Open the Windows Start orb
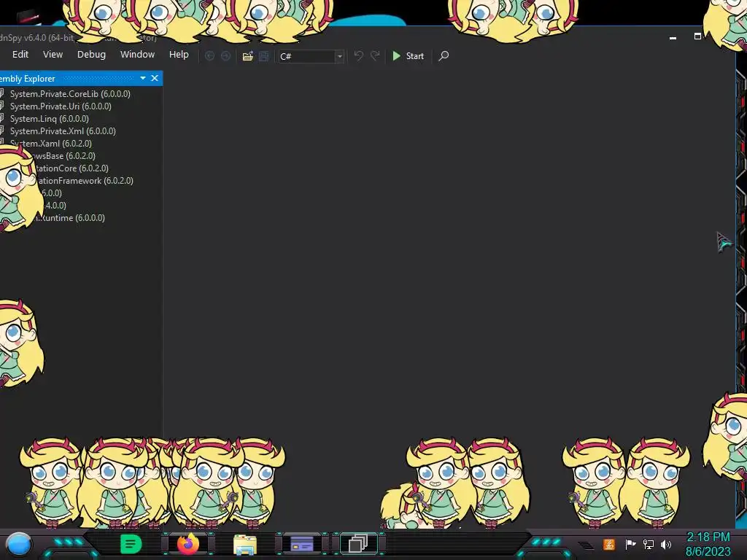The width and height of the screenshot is (747, 560). (19, 544)
